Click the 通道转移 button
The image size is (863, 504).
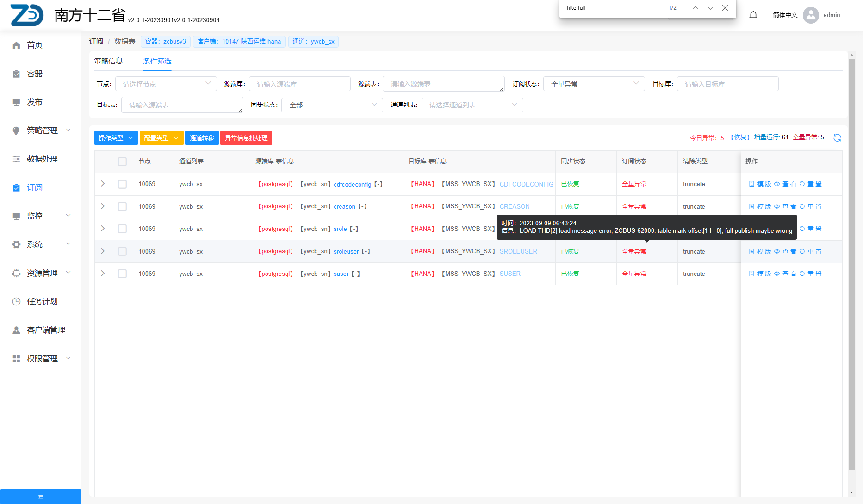(x=202, y=138)
